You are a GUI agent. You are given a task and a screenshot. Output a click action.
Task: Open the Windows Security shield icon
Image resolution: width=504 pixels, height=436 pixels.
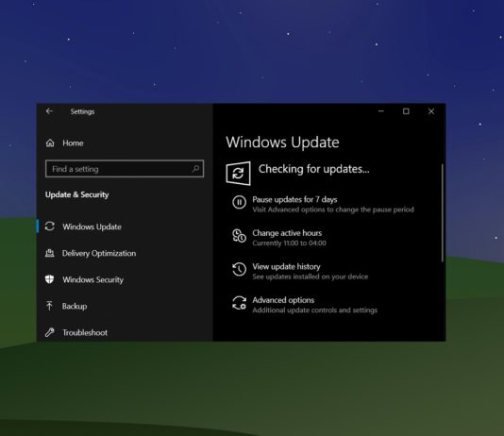point(49,279)
